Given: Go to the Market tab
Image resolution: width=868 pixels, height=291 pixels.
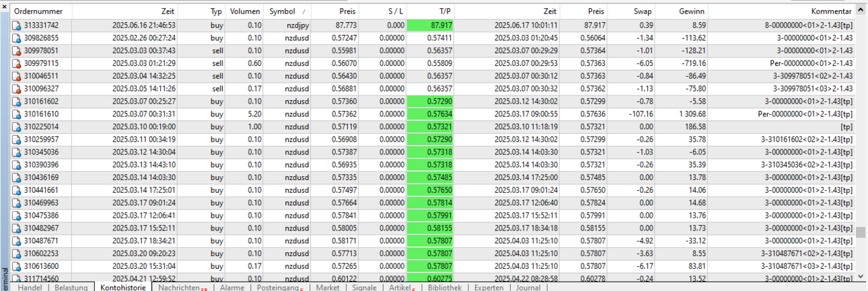Looking at the screenshot, I should click(x=328, y=287).
